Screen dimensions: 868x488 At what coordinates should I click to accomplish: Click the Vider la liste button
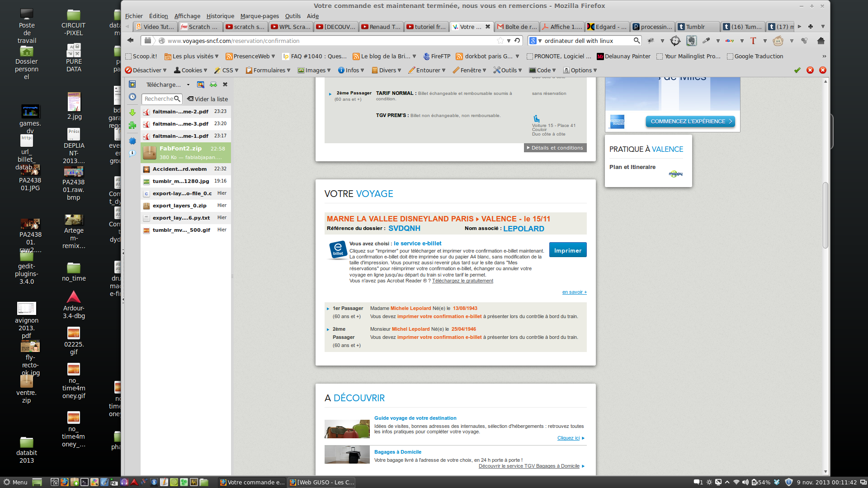pyautogui.click(x=208, y=99)
